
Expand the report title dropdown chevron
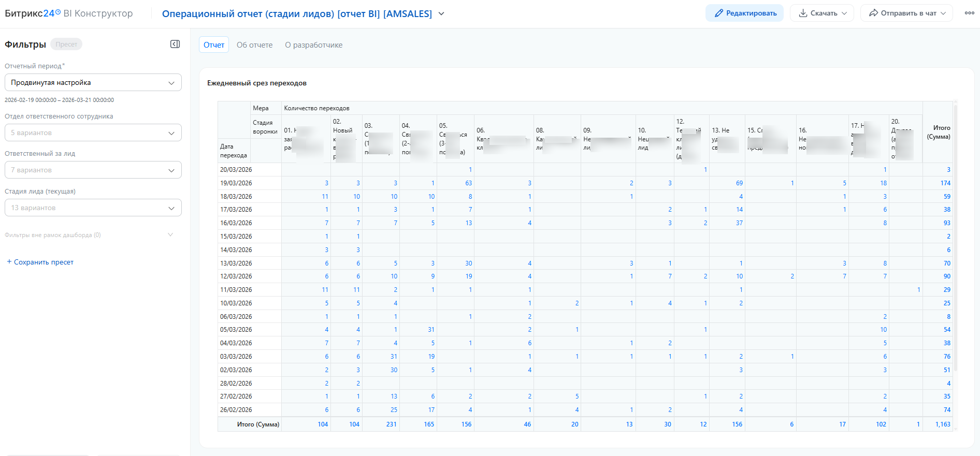[x=441, y=13]
